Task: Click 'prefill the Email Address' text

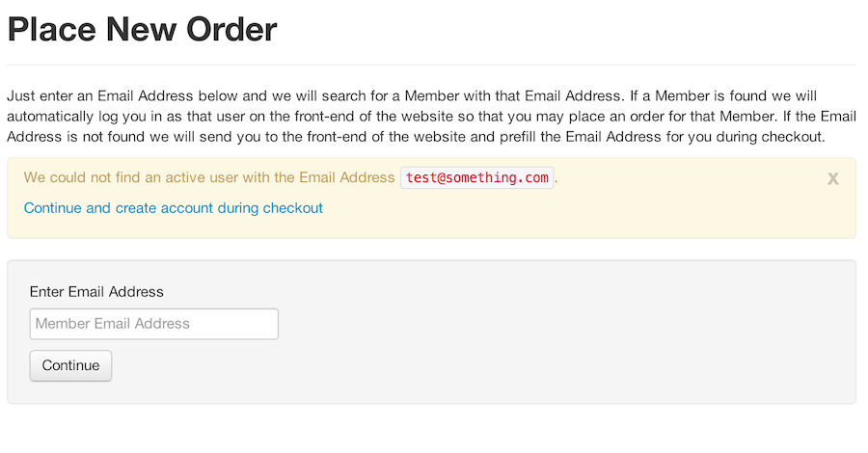Action: [x=579, y=137]
